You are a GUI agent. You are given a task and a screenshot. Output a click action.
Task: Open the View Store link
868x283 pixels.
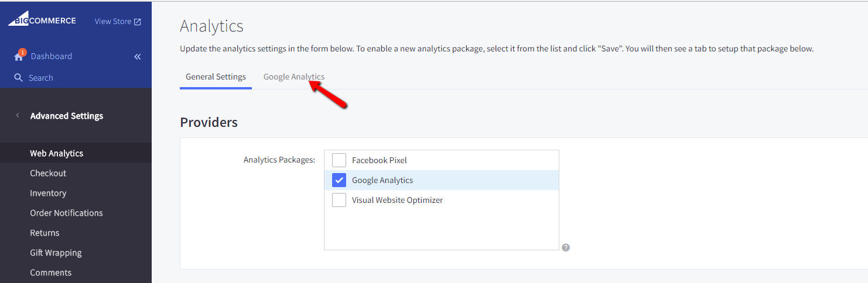point(113,22)
